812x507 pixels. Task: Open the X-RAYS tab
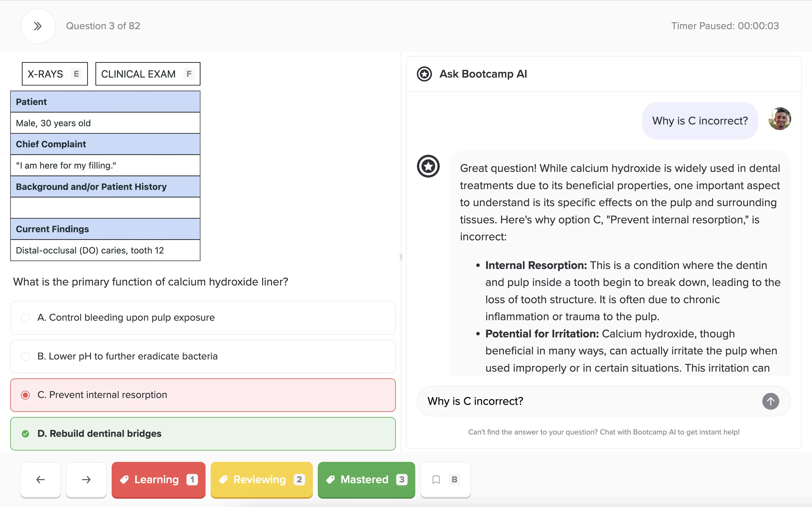pos(55,74)
